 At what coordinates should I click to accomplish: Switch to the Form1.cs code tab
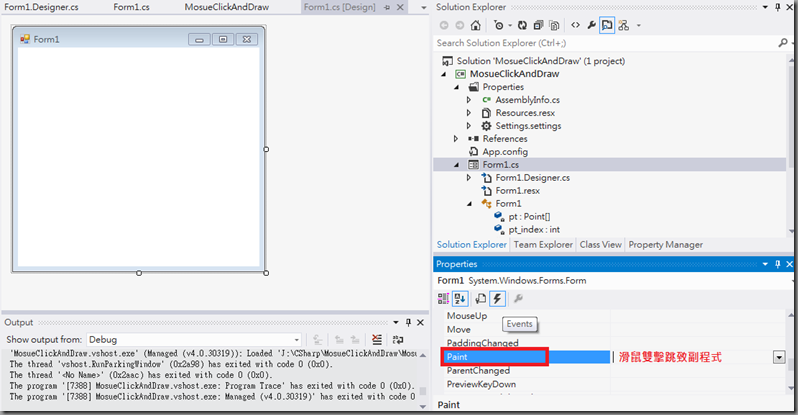pyautogui.click(x=131, y=7)
